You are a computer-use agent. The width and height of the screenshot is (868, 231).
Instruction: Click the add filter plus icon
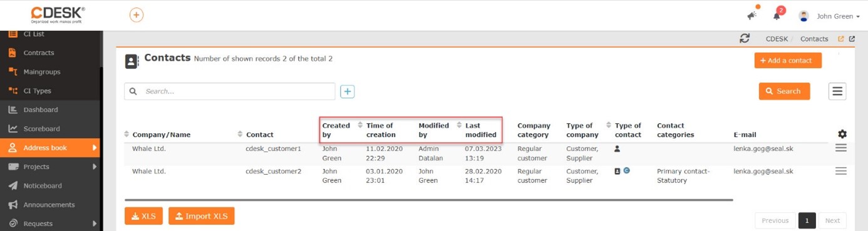(348, 91)
